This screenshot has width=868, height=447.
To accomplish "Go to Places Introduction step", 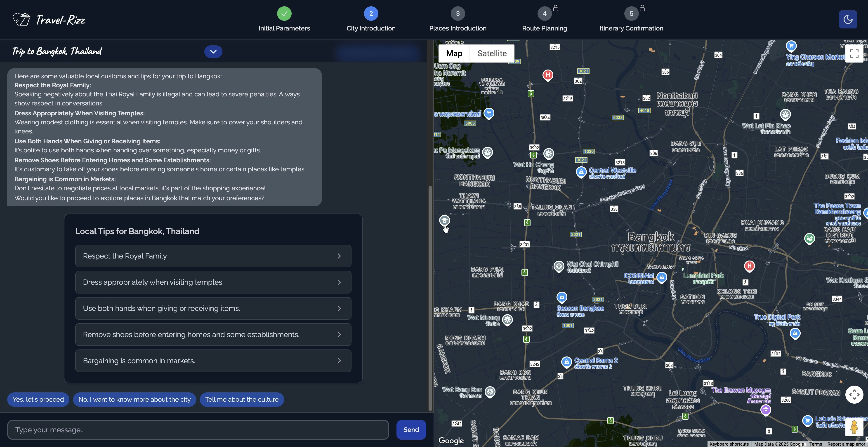I will coord(458,14).
